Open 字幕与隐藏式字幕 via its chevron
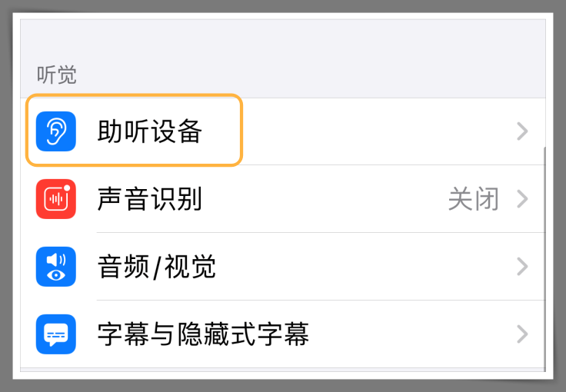The height and width of the screenshot is (392, 566). click(x=522, y=334)
